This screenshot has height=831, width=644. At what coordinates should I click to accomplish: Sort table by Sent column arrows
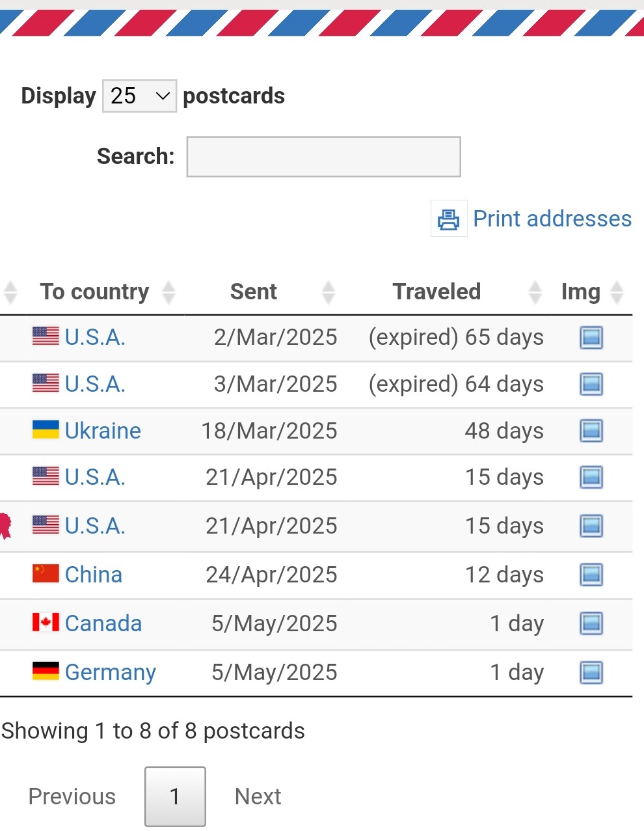(329, 292)
